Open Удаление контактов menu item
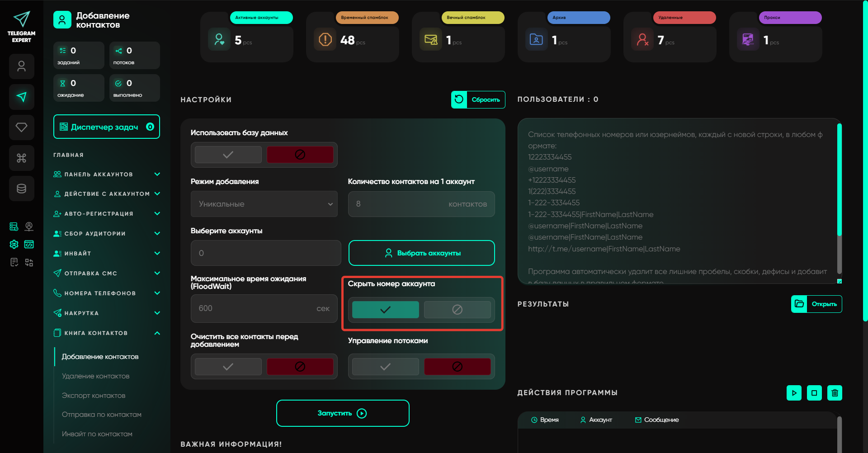 click(x=95, y=376)
